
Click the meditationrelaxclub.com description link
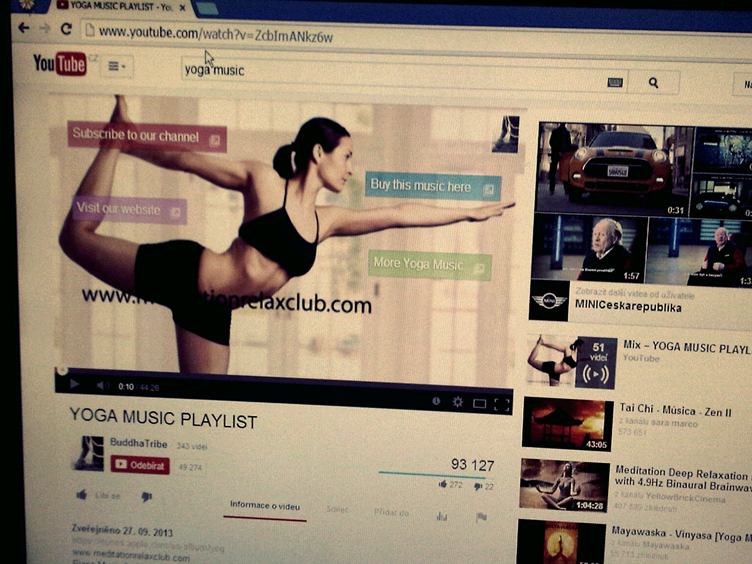point(131,556)
